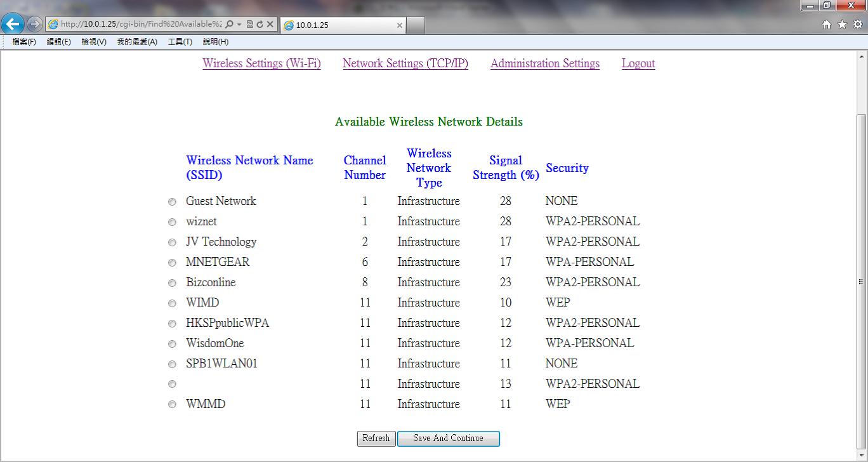Image resolution: width=868 pixels, height=462 pixels.
Task: Click the wiznet SSID name
Action: click(x=201, y=221)
